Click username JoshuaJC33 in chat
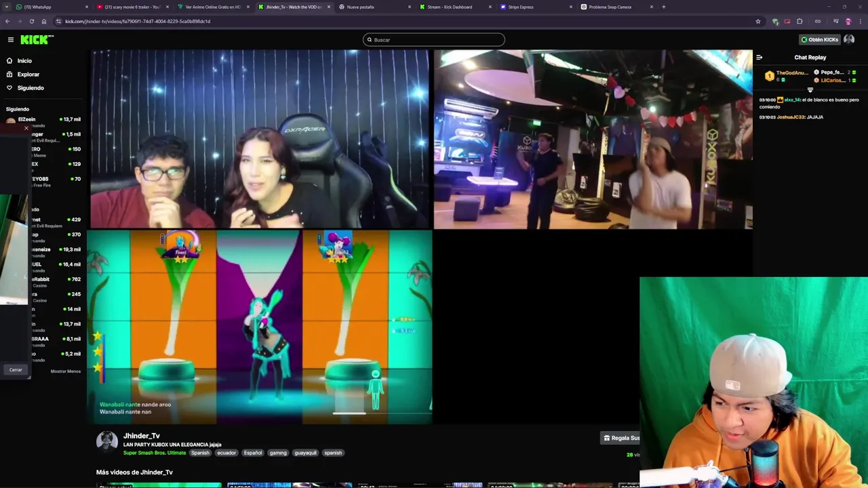This screenshot has height=488, width=868. [791, 117]
